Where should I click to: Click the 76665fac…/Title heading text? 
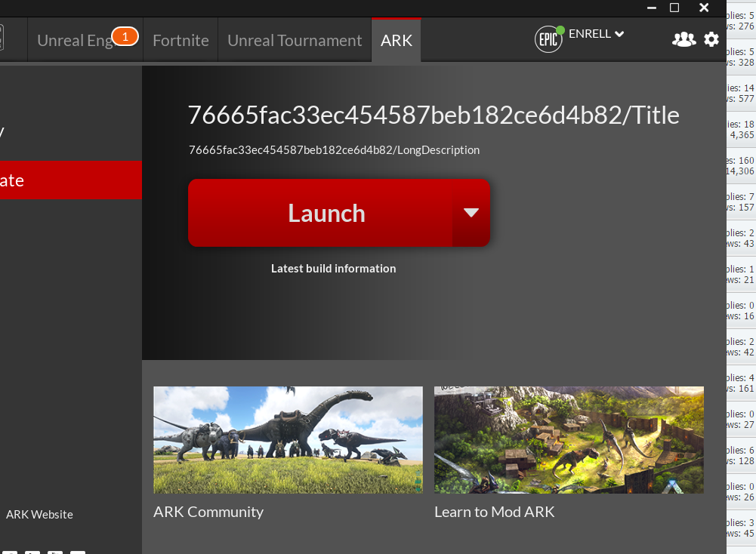(434, 115)
